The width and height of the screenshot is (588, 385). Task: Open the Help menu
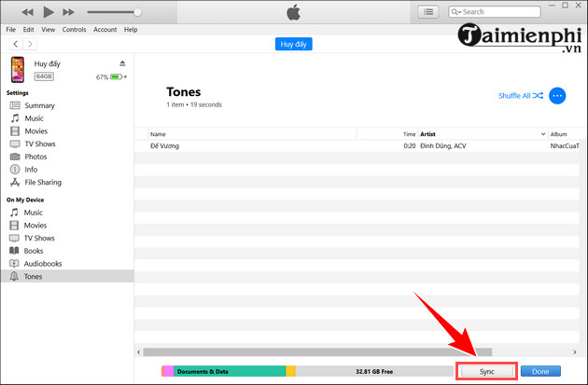pyautogui.click(x=131, y=30)
